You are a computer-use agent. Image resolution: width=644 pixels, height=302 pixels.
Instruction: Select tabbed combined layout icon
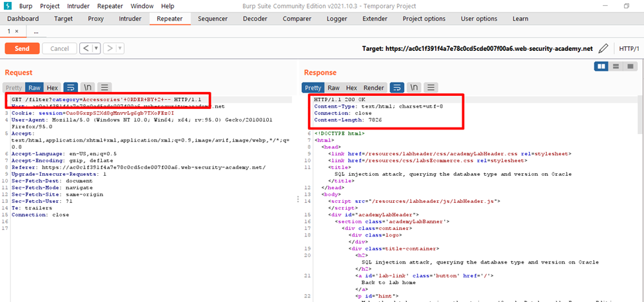[630, 66]
